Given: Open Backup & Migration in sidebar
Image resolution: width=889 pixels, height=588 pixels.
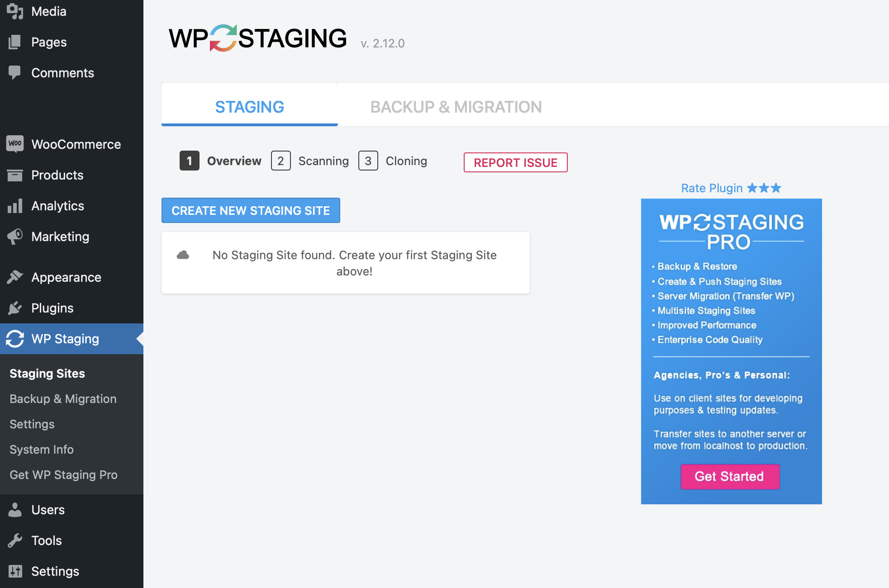Looking at the screenshot, I should pyautogui.click(x=63, y=399).
